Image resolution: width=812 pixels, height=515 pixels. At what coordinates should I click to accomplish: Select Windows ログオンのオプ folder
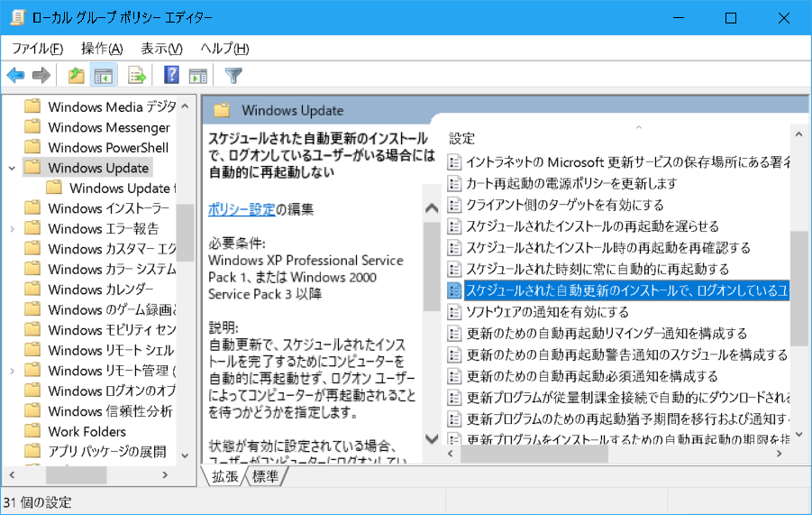click(112, 391)
